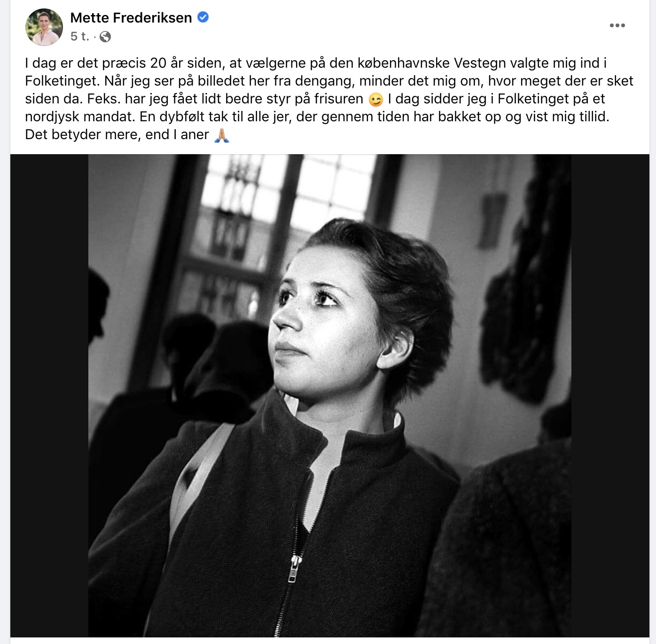The image size is (656, 644).
Task: Click the blue verified badge
Action: coord(203,17)
